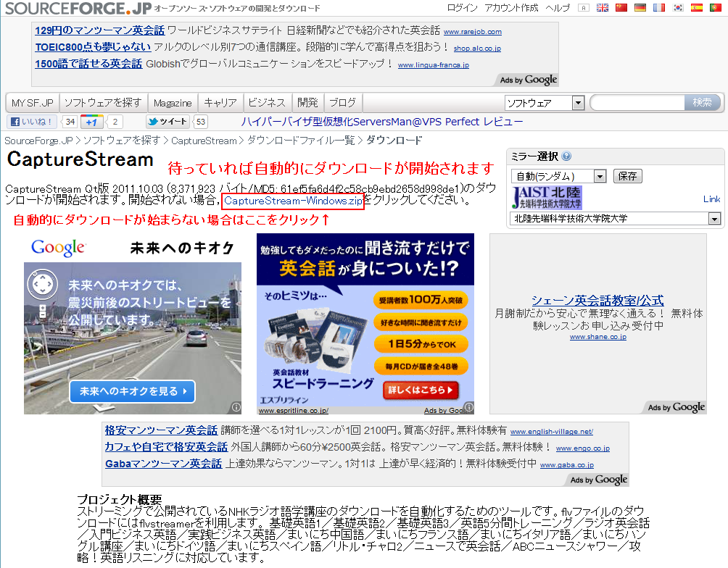Click the tweet count 53
Viewport: 728px width, 568px height.
point(201,122)
